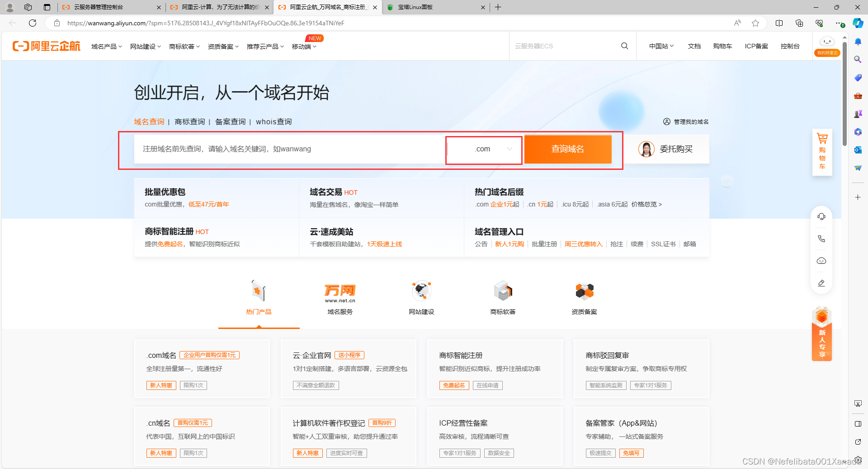This screenshot has width=868, height=469.
Task: Click the header search magnifier icon
Action: (624, 46)
